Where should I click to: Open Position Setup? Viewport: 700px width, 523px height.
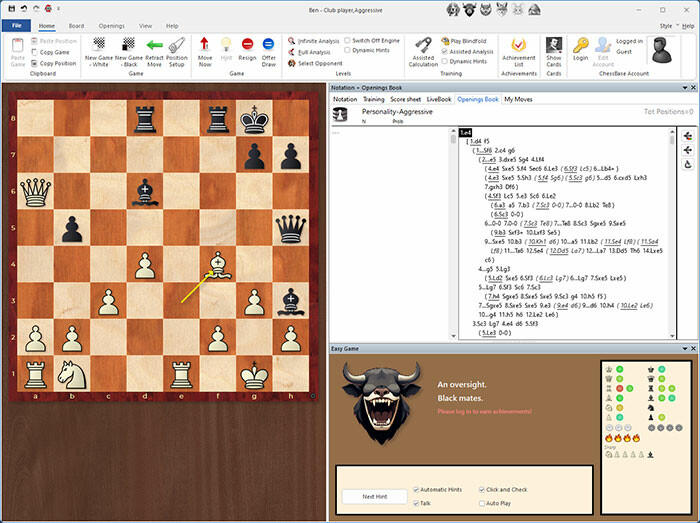click(177, 51)
